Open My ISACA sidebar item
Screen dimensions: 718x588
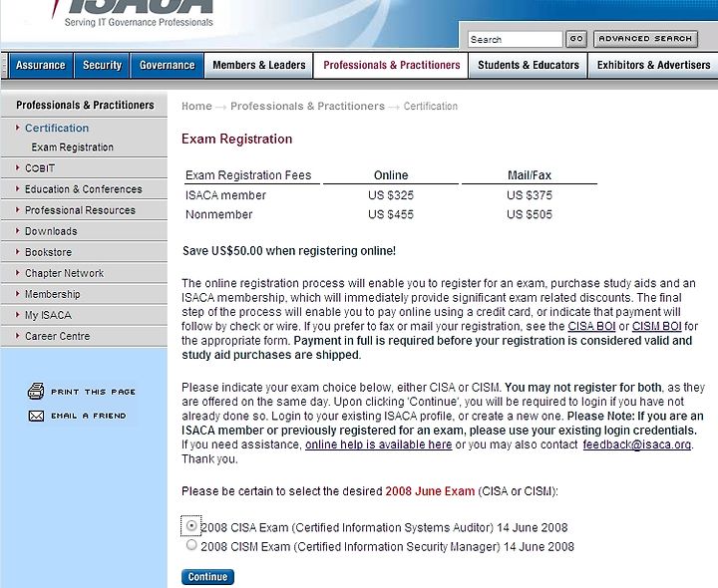pyautogui.click(x=48, y=315)
